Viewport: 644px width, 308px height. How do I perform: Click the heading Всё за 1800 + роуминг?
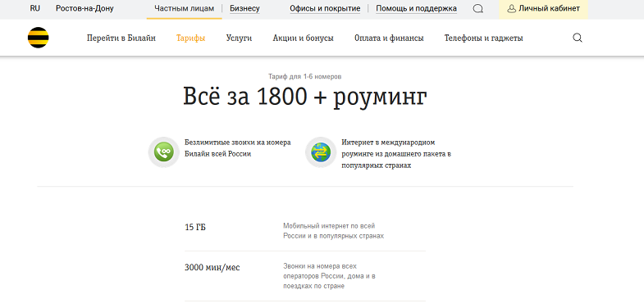(x=304, y=97)
